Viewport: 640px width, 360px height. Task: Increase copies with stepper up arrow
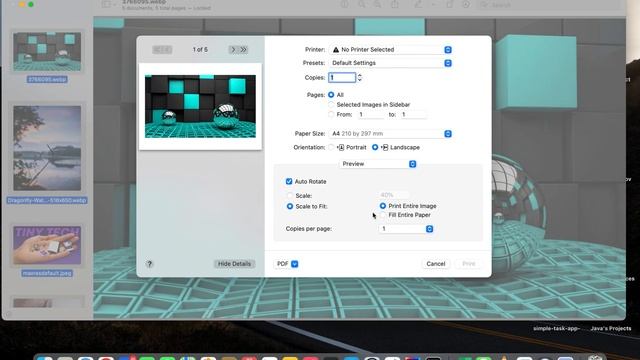[360, 75]
